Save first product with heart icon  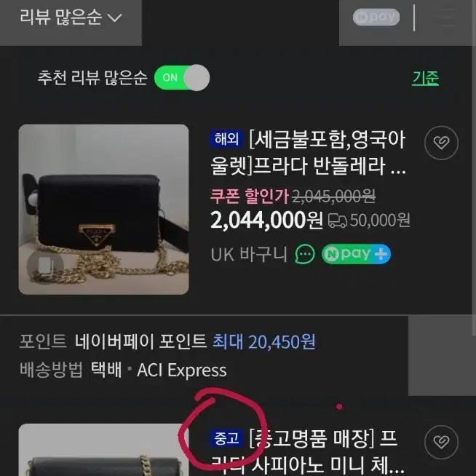pyautogui.click(x=441, y=143)
